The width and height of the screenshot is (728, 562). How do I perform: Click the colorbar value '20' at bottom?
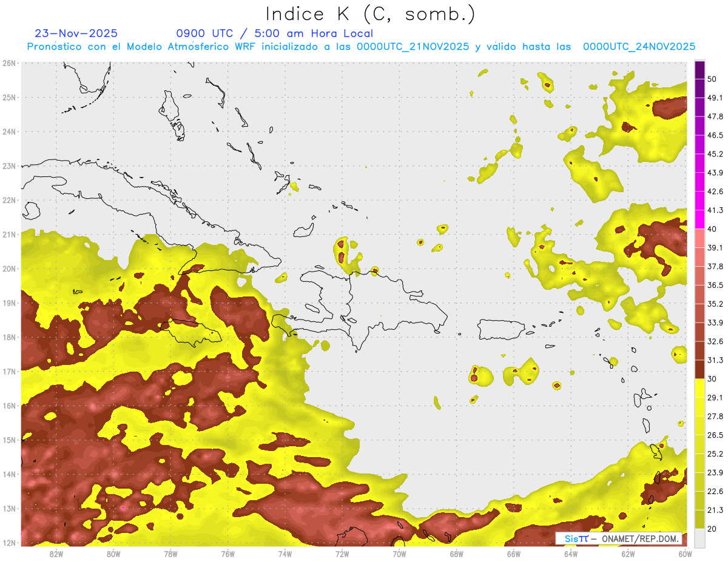tap(712, 529)
